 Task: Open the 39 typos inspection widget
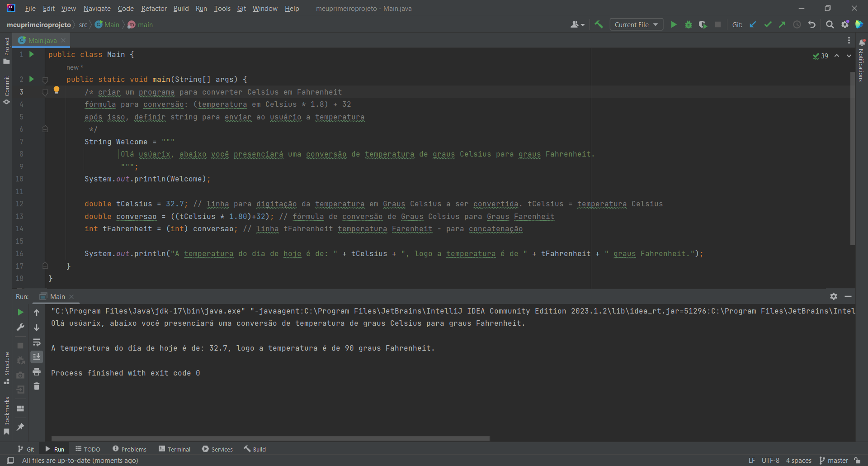tap(821, 56)
